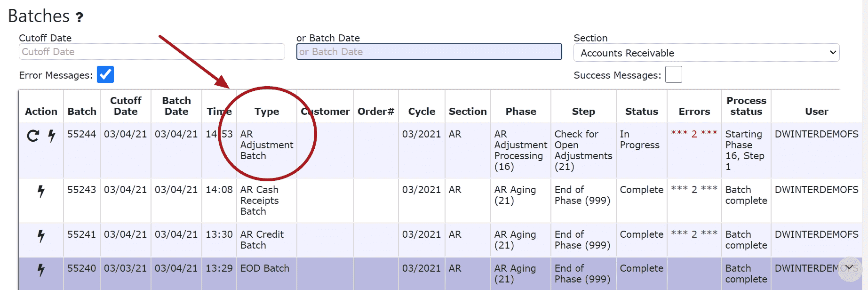This screenshot has width=868, height=290.
Task: Click the Step column header
Action: [x=583, y=112]
